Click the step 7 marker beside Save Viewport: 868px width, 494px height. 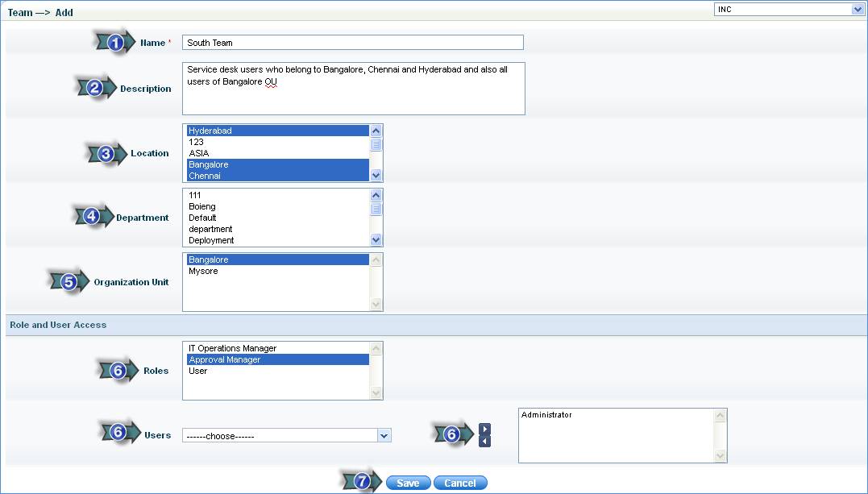(362, 482)
